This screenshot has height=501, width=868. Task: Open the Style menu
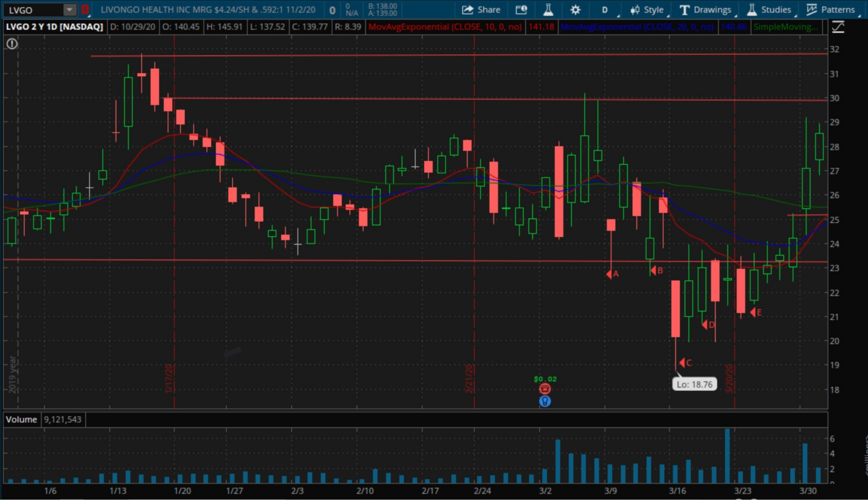pyautogui.click(x=648, y=10)
